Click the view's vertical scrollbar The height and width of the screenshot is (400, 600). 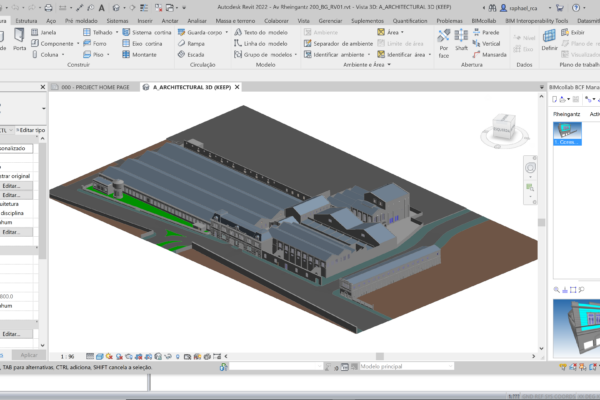click(x=541, y=222)
